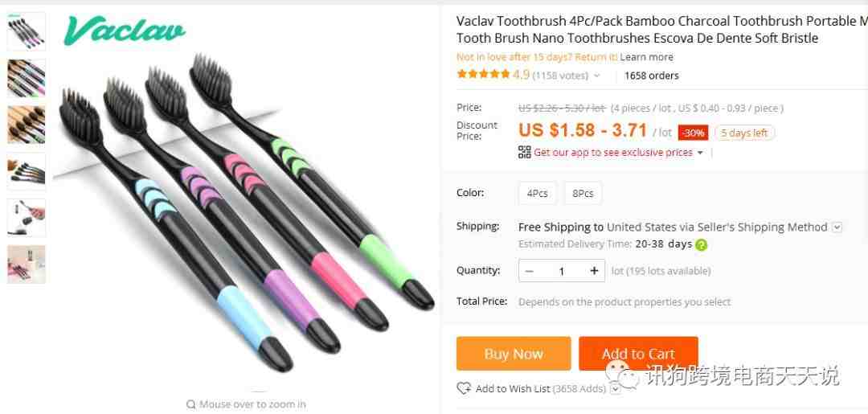
Task: Decrease quantity with the minus button
Action: point(529,271)
